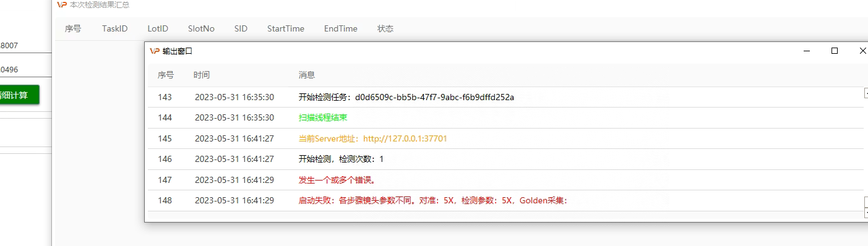Maximize the 输出窗口 window
Viewport: 868px width, 246px height.
coord(835,51)
